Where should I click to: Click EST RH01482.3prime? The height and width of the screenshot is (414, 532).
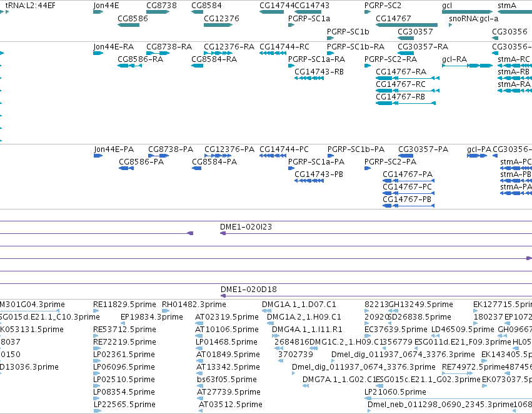pos(194,305)
